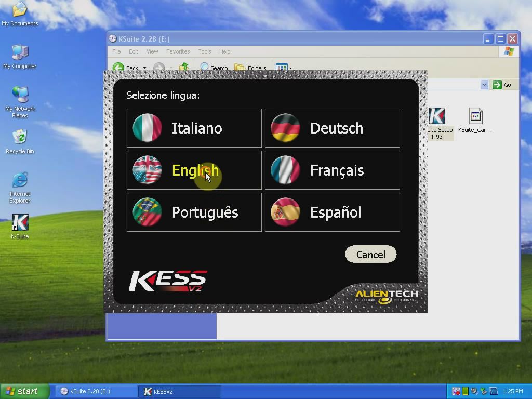Switch to KSuite 2.28 (E:) taskbar item

tap(96, 391)
